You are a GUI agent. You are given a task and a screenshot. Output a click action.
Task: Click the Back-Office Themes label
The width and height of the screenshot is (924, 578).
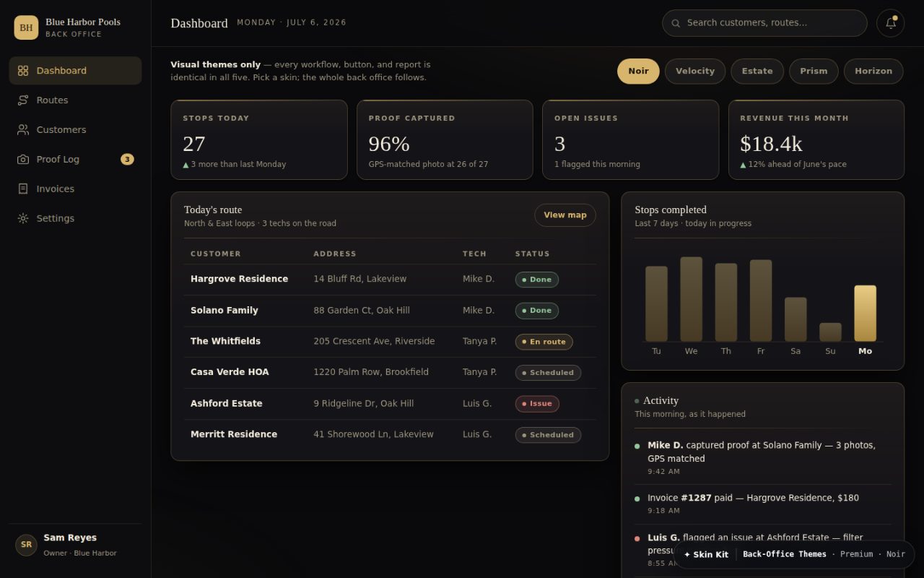click(785, 554)
